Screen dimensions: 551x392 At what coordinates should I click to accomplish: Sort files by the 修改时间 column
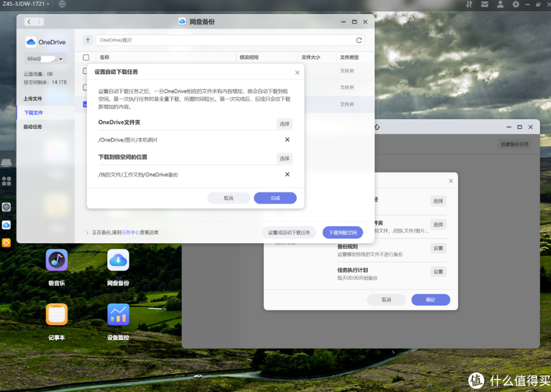pyautogui.click(x=249, y=58)
